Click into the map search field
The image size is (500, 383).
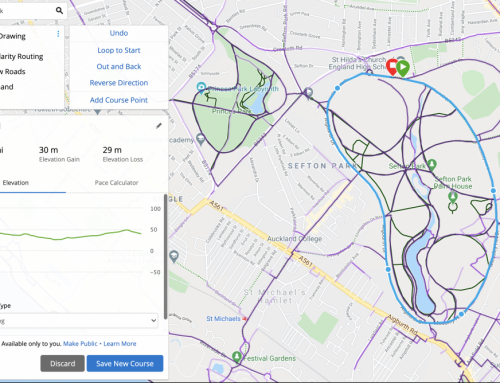[x=27, y=11]
